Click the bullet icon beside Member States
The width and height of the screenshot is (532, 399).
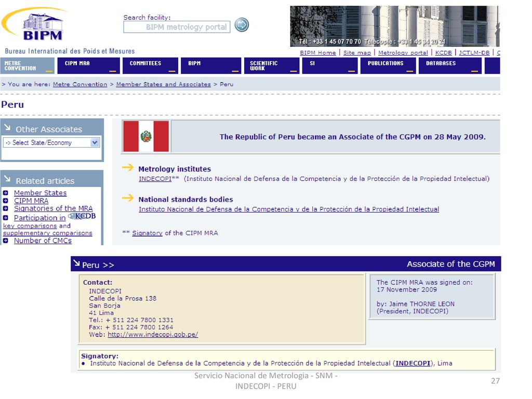tap(5, 193)
